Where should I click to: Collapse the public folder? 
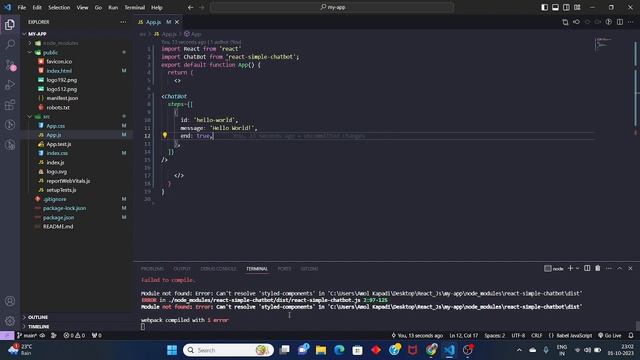tap(30, 53)
